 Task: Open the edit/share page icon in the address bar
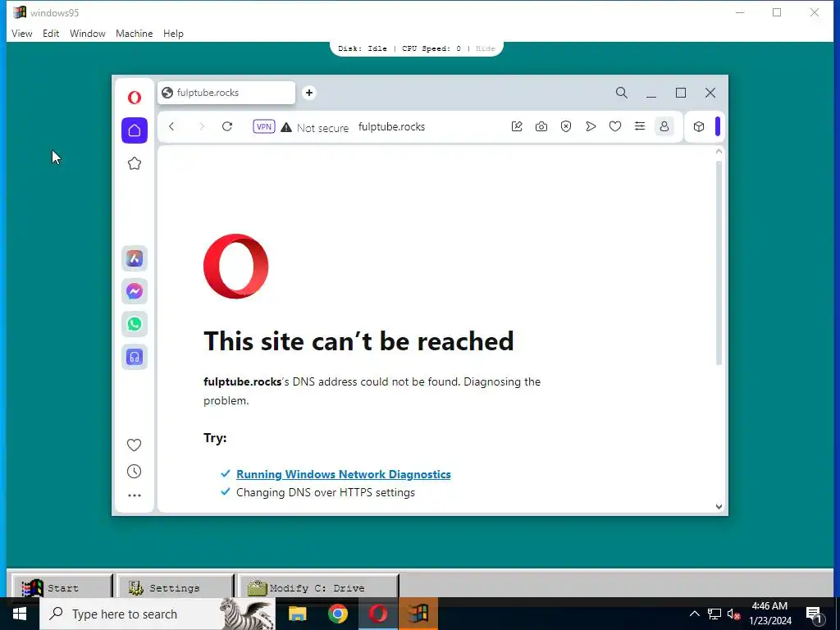point(517,126)
